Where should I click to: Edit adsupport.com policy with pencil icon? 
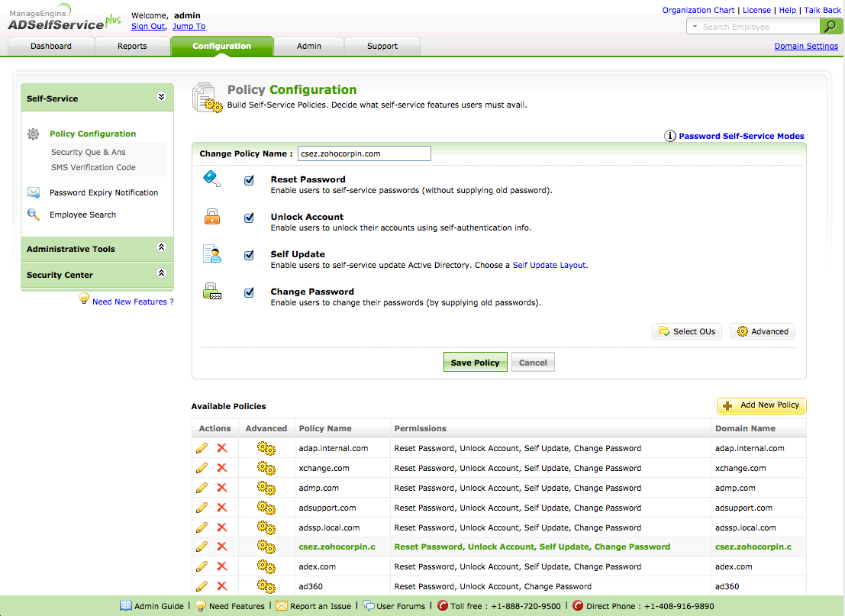(202, 508)
